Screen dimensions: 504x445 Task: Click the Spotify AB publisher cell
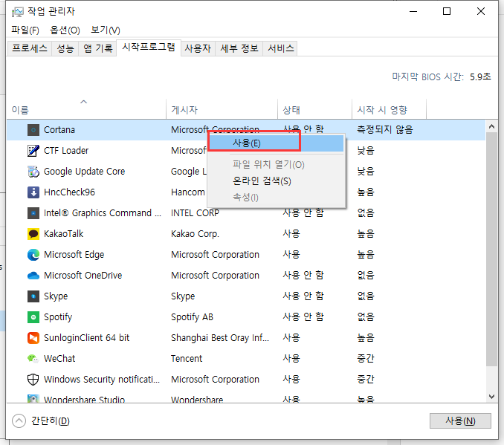(x=192, y=317)
